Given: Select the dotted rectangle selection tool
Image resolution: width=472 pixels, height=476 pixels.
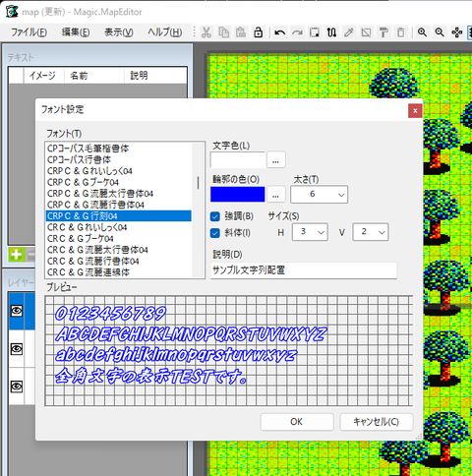Looking at the screenshot, I should click(315, 32).
